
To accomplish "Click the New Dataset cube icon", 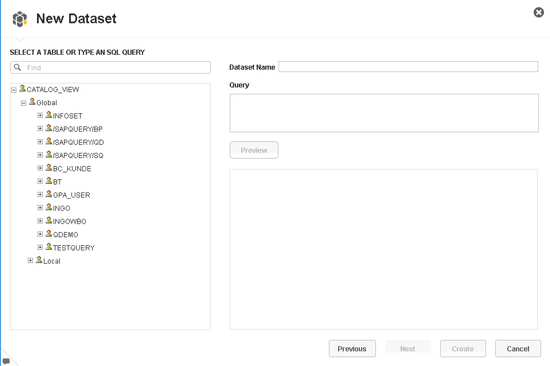I will (x=20, y=19).
